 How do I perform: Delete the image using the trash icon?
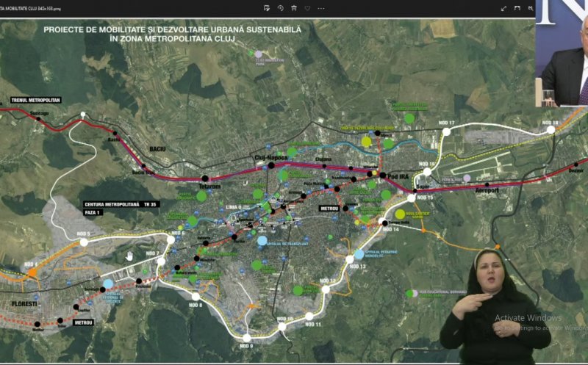293,8
